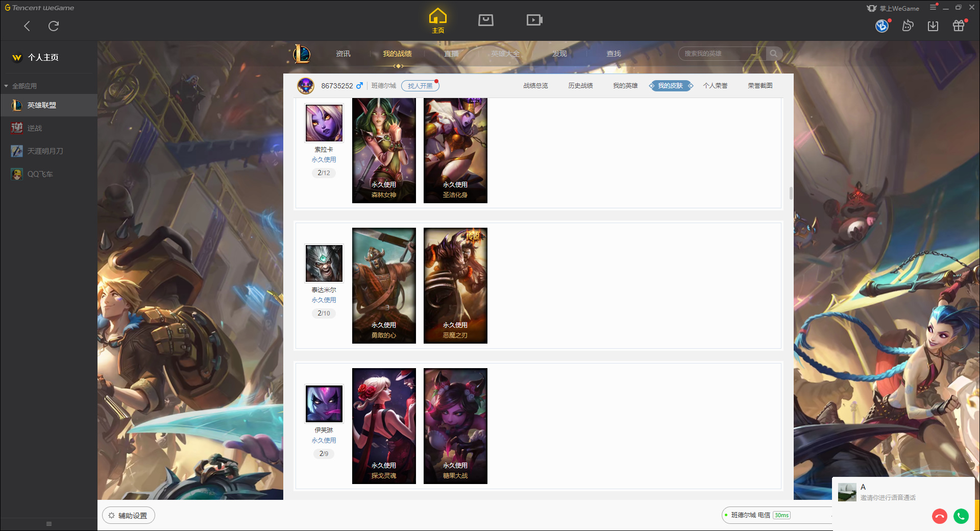Click the blue male gender icon
The height and width of the screenshot is (531, 980).
coord(359,85)
